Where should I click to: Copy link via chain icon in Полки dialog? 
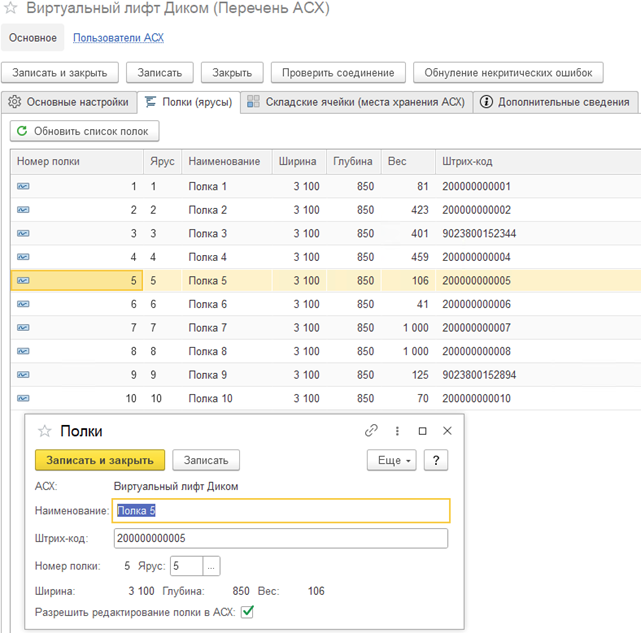(x=372, y=431)
